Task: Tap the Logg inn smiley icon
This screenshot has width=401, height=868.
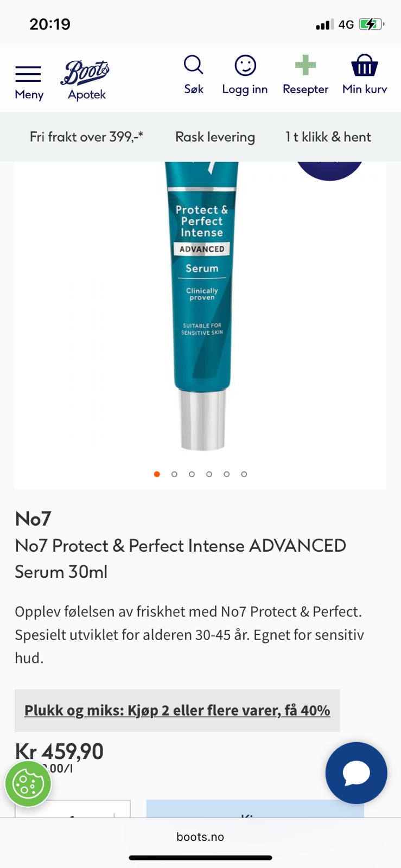Action: [245, 65]
